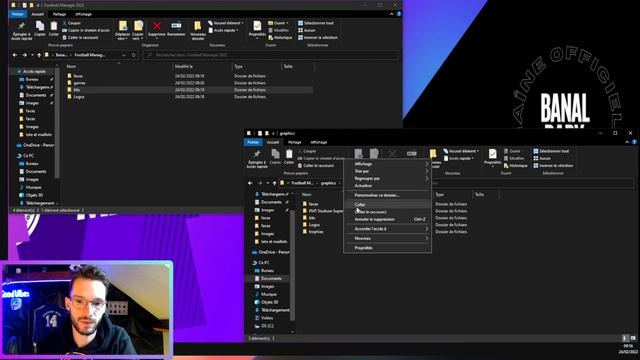Screen dimensions: 640x360
Task: Click Aucun in the Football Manager window ribbon
Action: (307, 30)
